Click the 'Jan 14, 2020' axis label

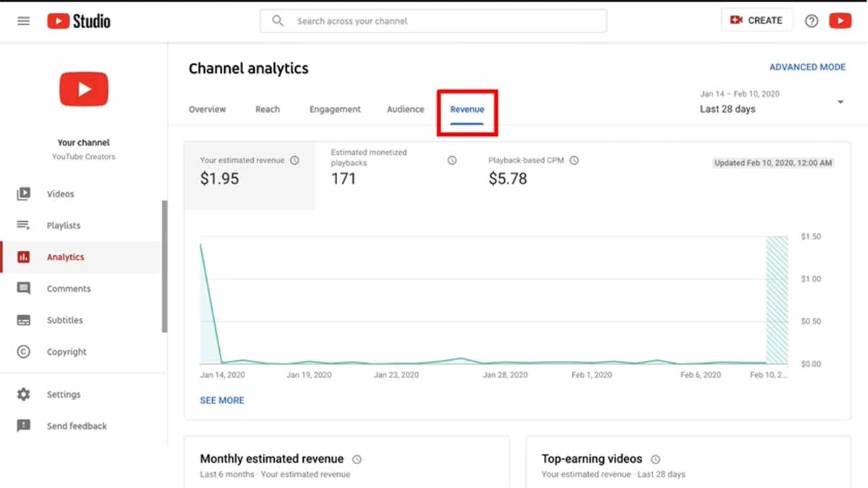[x=222, y=375]
